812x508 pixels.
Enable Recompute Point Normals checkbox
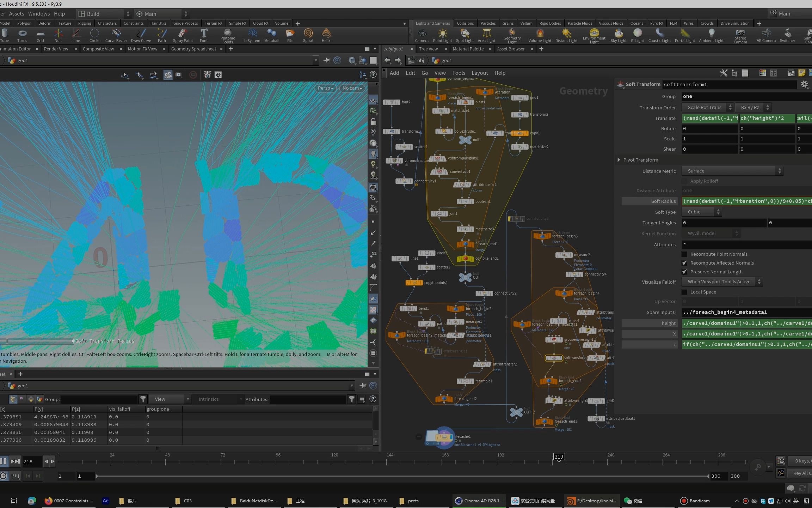pyautogui.click(x=684, y=254)
